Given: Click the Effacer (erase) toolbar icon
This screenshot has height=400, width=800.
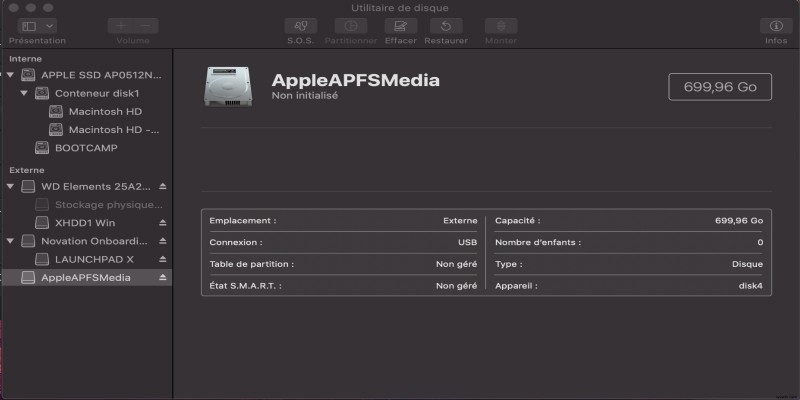Looking at the screenshot, I should (x=400, y=26).
